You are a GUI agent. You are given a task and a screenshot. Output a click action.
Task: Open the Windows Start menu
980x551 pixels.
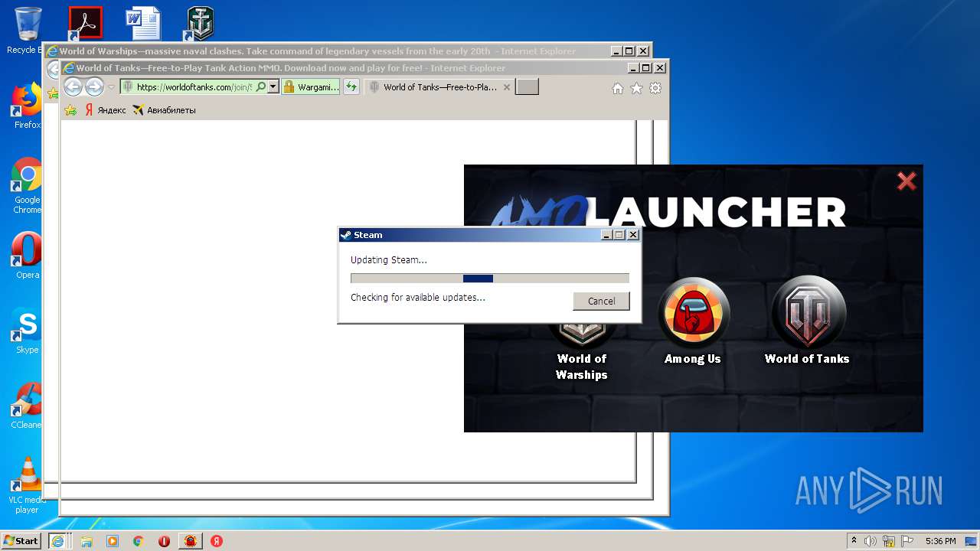[21, 540]
